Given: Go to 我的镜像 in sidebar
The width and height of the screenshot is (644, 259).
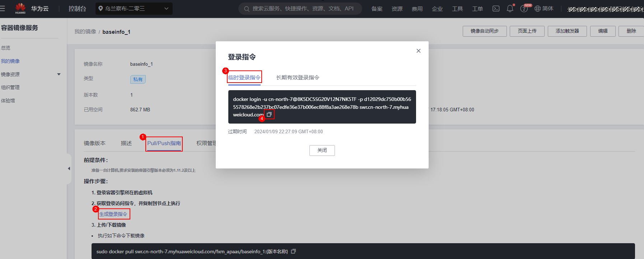Looking at the screenshot, I should pyautogui.click(x=10, y=61).
